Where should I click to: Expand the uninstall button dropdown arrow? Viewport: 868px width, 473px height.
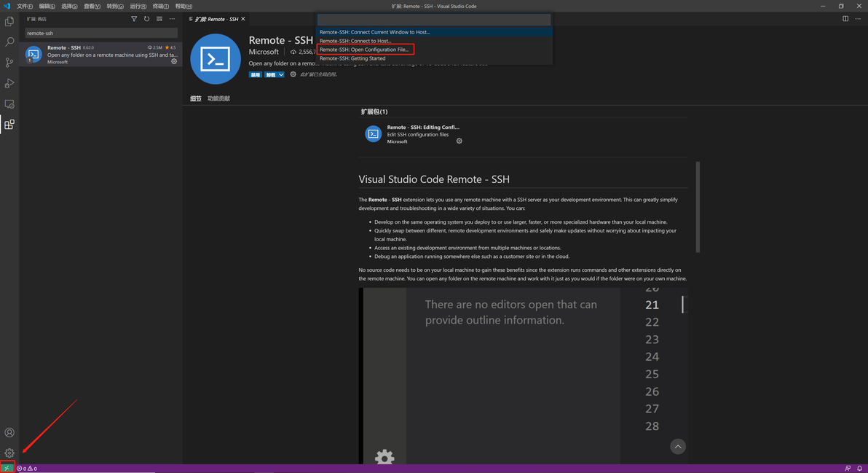281,75
